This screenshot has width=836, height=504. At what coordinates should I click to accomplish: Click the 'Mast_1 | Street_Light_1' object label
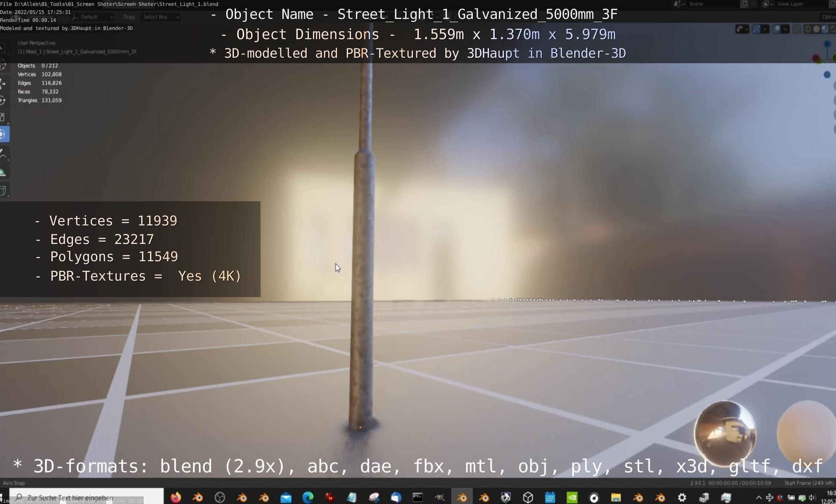point(77,51)
